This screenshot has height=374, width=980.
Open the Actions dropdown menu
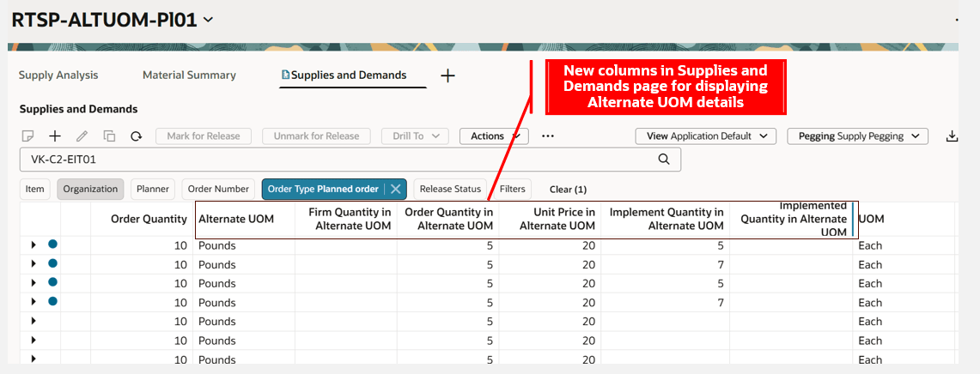coord(495,136)
